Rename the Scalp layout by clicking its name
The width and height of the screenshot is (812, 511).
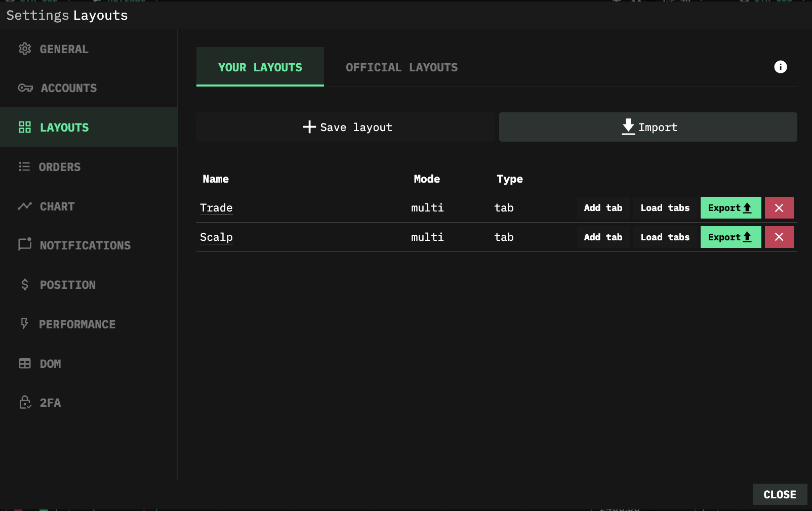click(216, 237)
